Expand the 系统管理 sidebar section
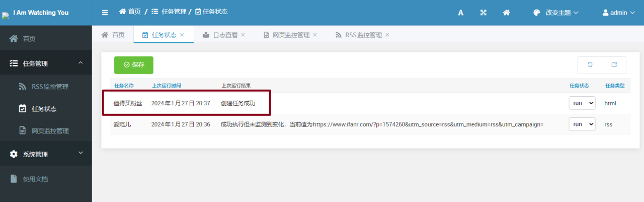The width and height of the screenshot is (644, 202). (46, 154)
